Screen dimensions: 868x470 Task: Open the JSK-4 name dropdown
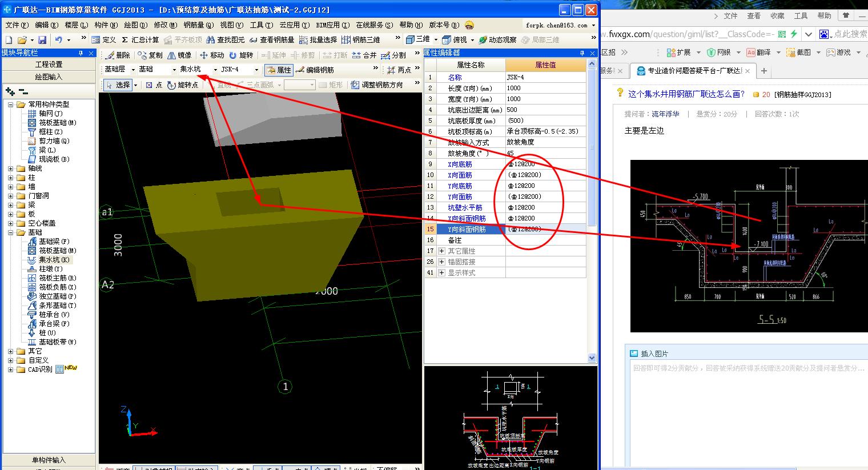256,70
